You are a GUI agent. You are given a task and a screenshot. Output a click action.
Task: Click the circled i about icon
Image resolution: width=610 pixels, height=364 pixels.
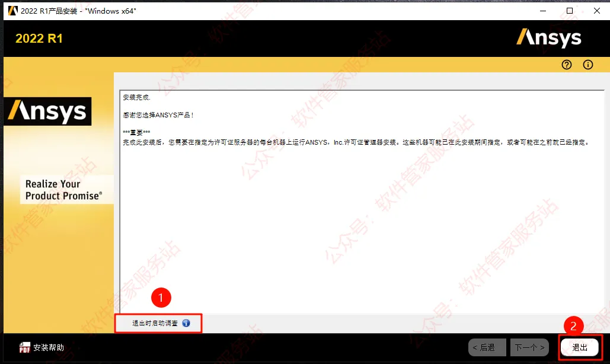click(588, 65)
